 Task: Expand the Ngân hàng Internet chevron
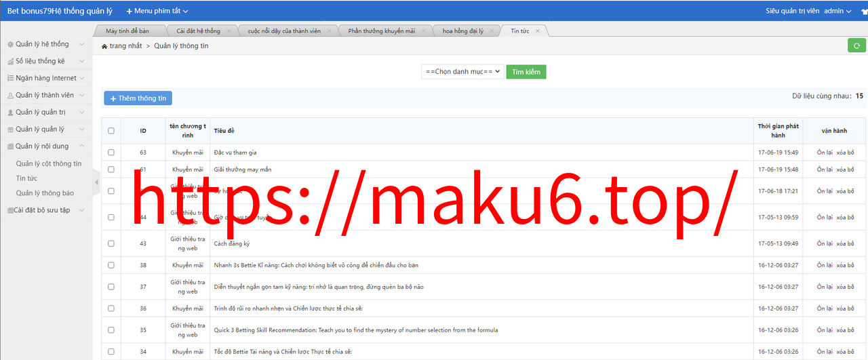pos(82,78)
